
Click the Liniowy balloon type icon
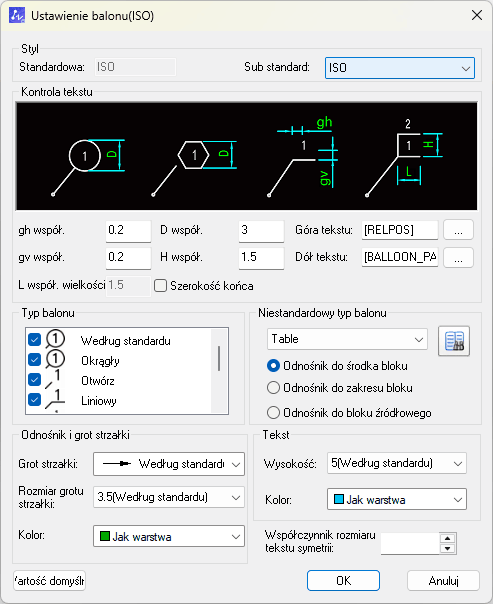[55, 400]
